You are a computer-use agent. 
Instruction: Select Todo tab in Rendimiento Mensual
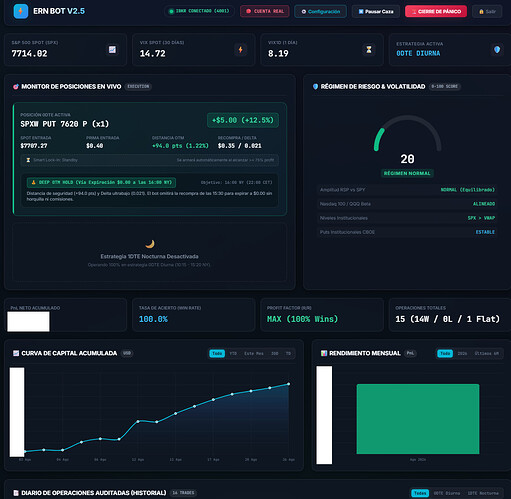445,353
